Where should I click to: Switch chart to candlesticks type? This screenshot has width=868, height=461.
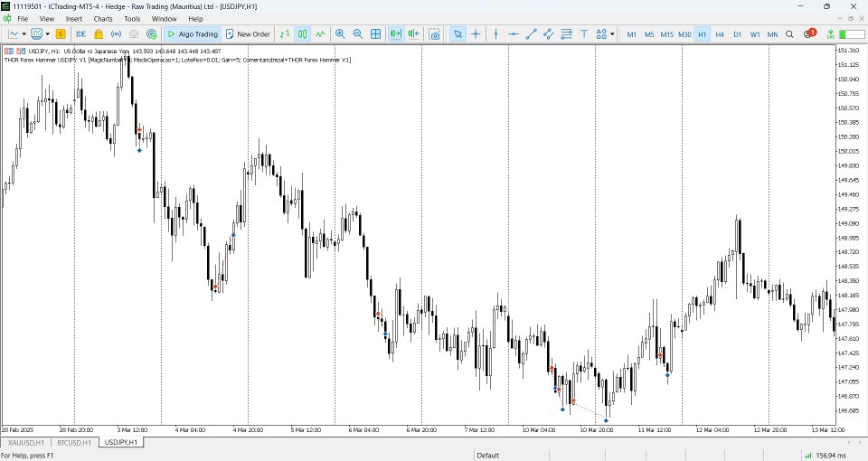[302, 34]
